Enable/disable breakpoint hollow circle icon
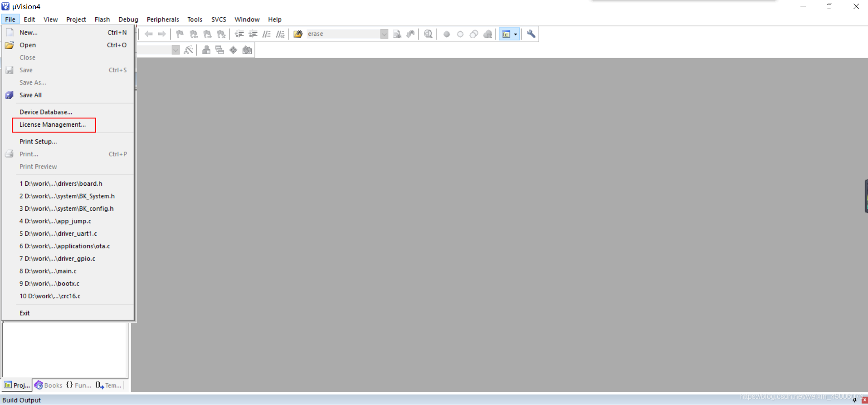Image resolution: width=868 pixels, height=405 pixels. pos(460,34)
